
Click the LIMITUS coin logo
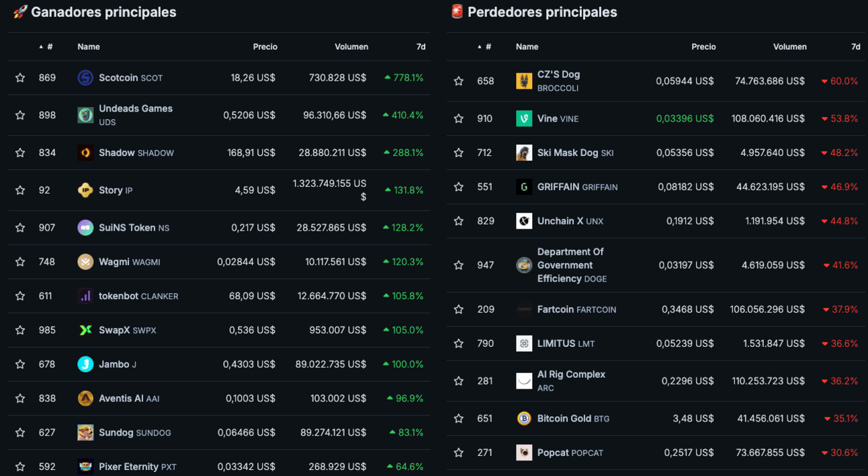[524, 344]
